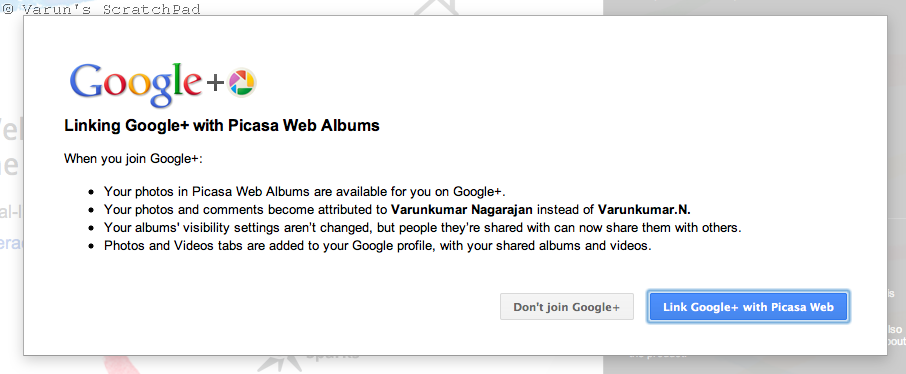Image resolution: width=906 pixels, height=374 pixels.
Task: Click the Google logo in the dialog
Action: click(136, 85)
